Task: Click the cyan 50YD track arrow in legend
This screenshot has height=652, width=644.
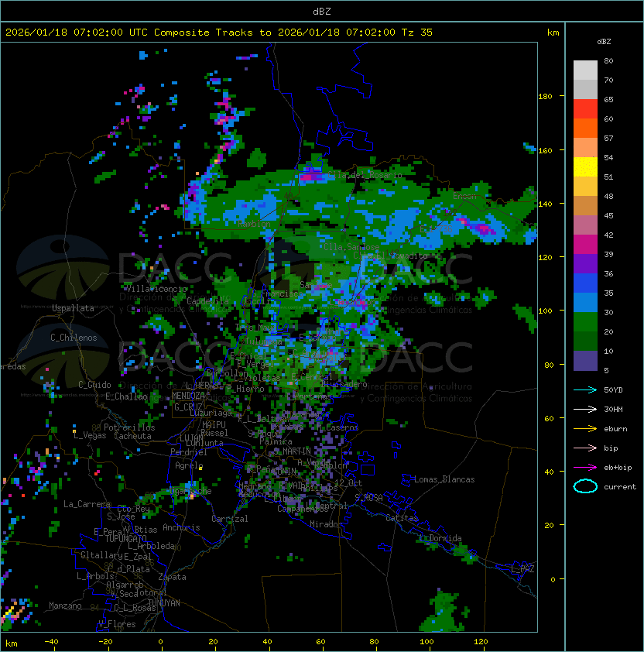Action: point(585,390)
